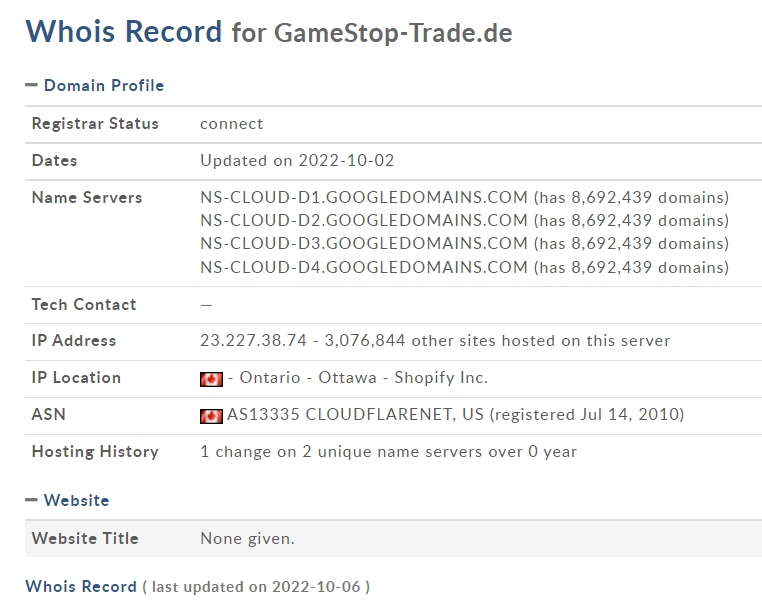
Task: Click the 'IP Location' row label
Action: coord(76,378)
